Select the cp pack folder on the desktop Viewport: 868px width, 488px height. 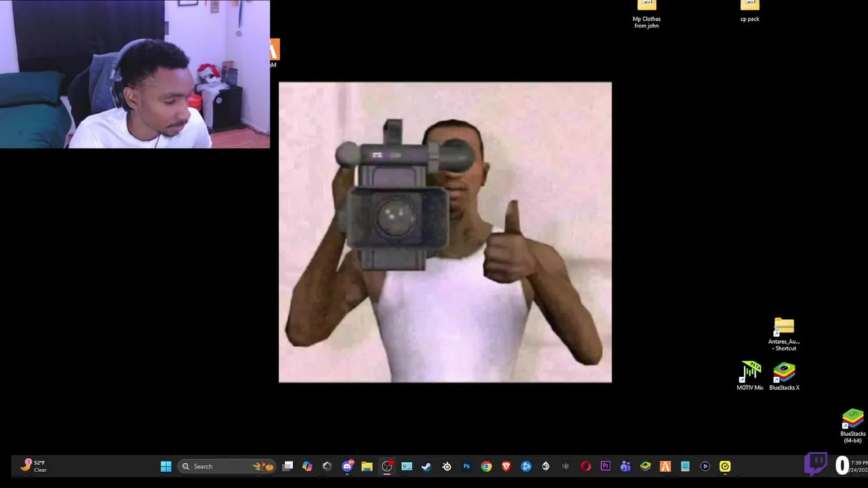pyautogui.click(x=750, y=11)
